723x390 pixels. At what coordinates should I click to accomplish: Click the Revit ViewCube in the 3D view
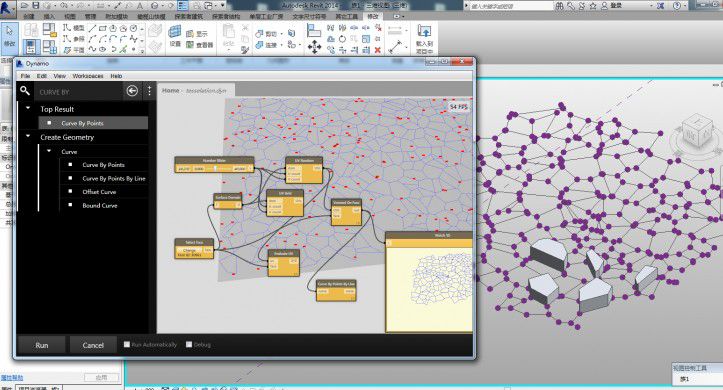click(x=695, y=132)
